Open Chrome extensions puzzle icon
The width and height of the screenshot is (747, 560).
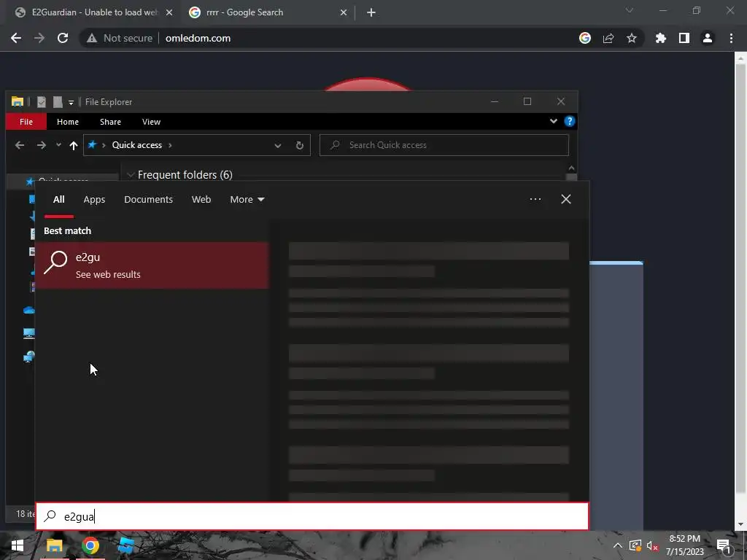click(661, 38)
